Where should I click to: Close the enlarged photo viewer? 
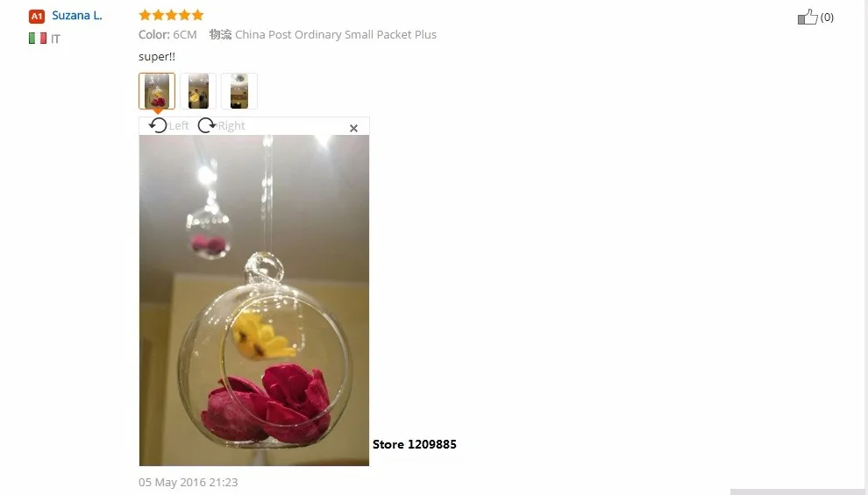click(353, 128)
